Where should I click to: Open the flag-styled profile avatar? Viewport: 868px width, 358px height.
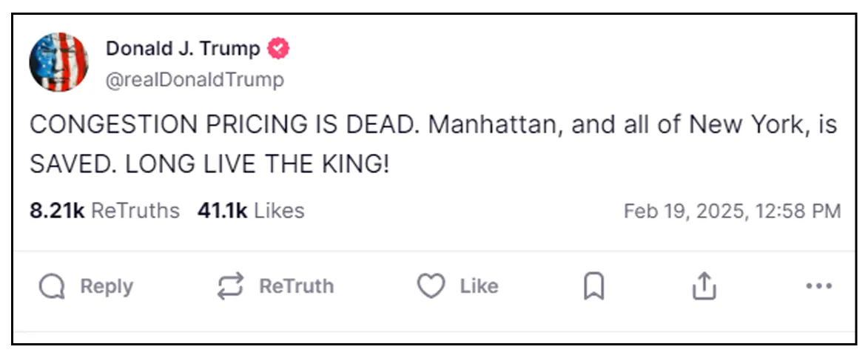pyautogui.click(x=59, y=62)
